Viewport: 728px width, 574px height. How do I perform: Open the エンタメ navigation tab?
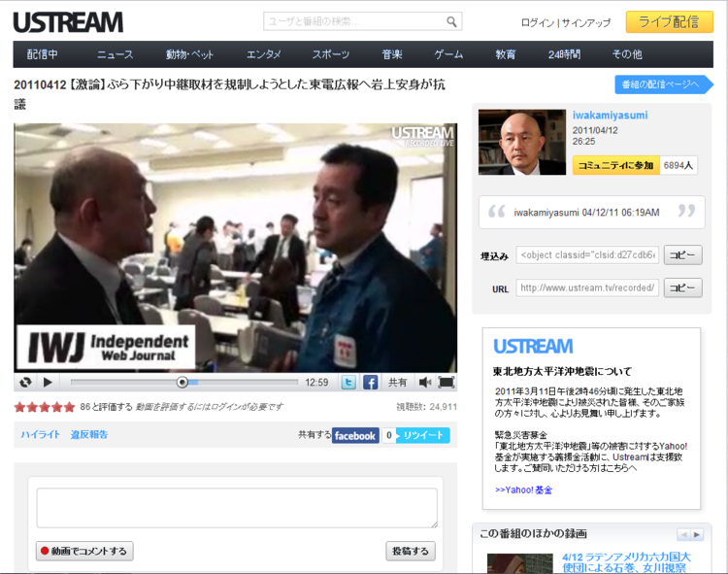(x=264, y=54)
